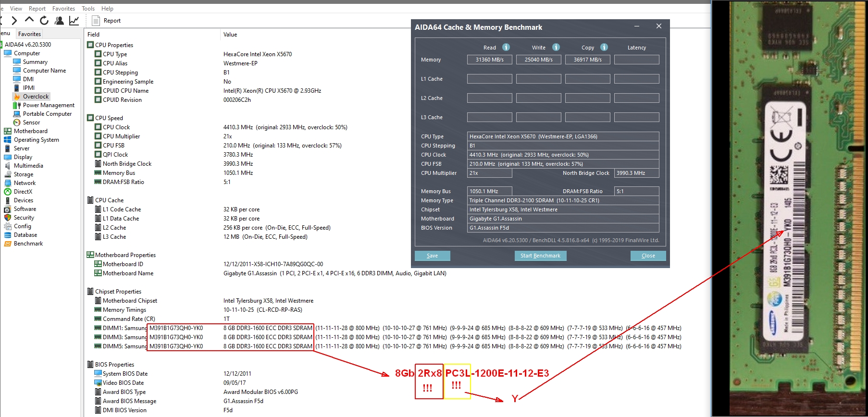
Task: Select IPMI in the tree
Action: click(29, 88)
